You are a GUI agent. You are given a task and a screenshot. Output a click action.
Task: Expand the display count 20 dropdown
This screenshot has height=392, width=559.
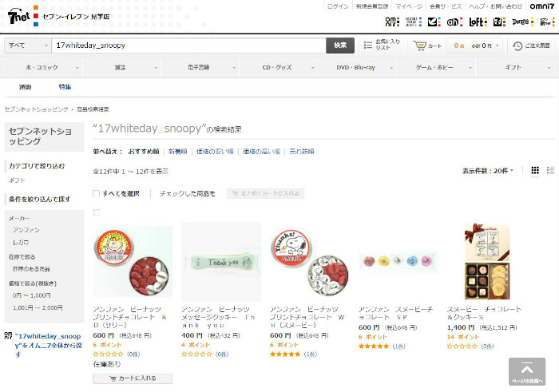488,171
